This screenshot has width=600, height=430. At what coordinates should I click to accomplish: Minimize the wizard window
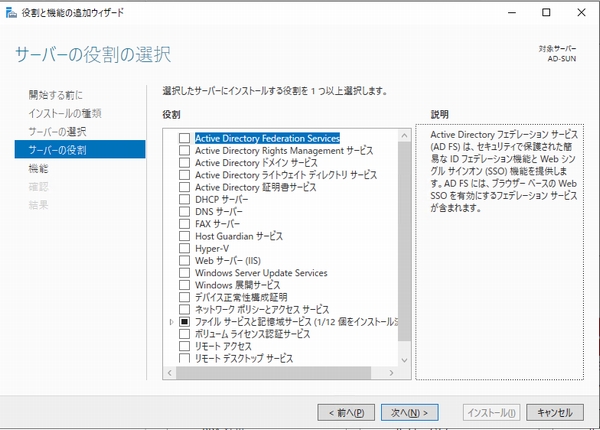(x=512, y=12)
